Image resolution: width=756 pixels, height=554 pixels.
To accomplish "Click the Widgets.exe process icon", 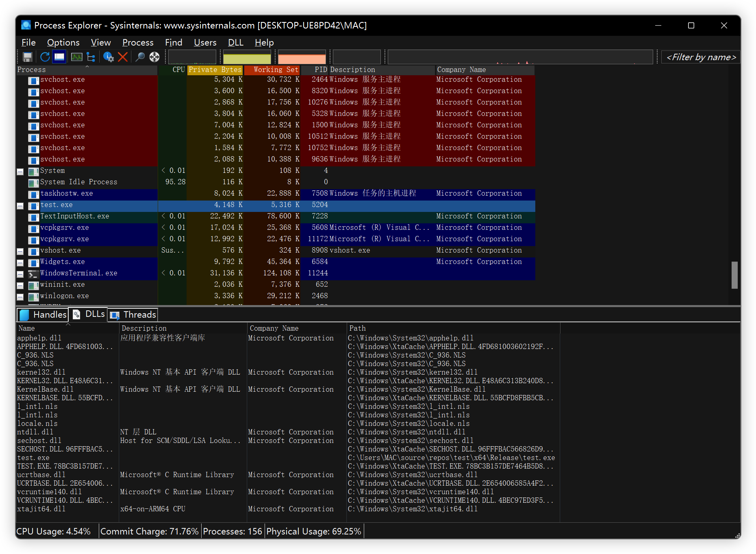I will point(33,263).
